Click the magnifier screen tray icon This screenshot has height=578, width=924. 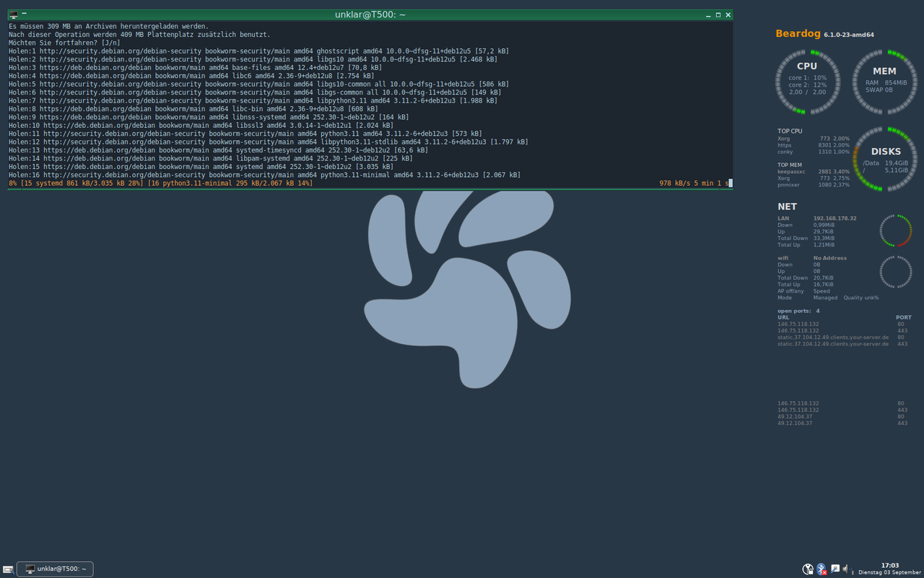coord(834,569)
